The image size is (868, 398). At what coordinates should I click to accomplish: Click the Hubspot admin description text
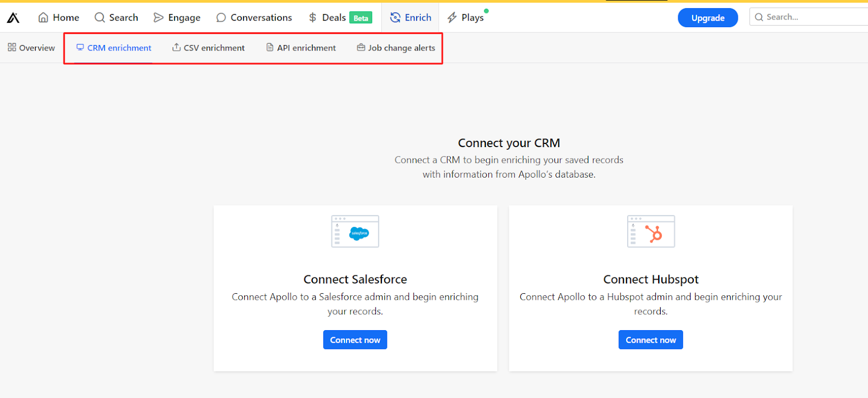point(651,304)
